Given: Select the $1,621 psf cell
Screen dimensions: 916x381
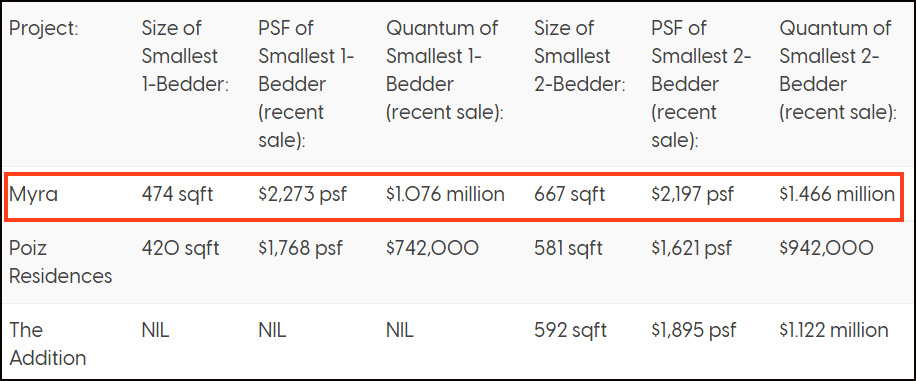Looking at the screenshot, I should point(691,248).
